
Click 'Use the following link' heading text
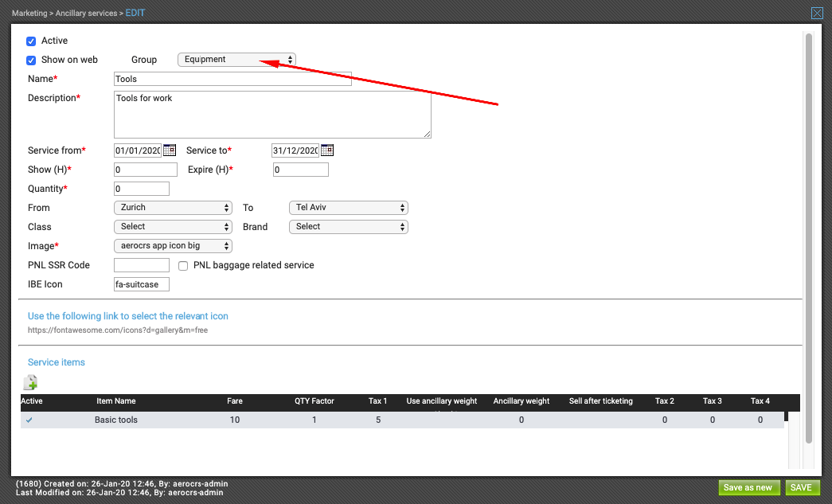(128, 316)
